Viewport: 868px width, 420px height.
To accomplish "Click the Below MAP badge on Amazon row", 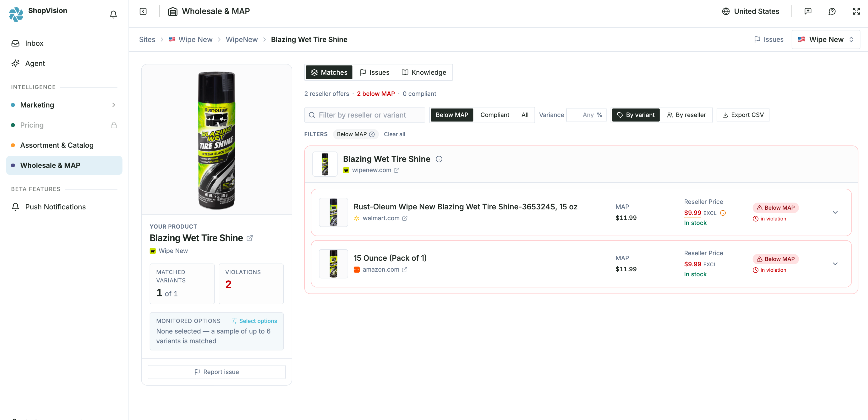I will coord(776,259).
